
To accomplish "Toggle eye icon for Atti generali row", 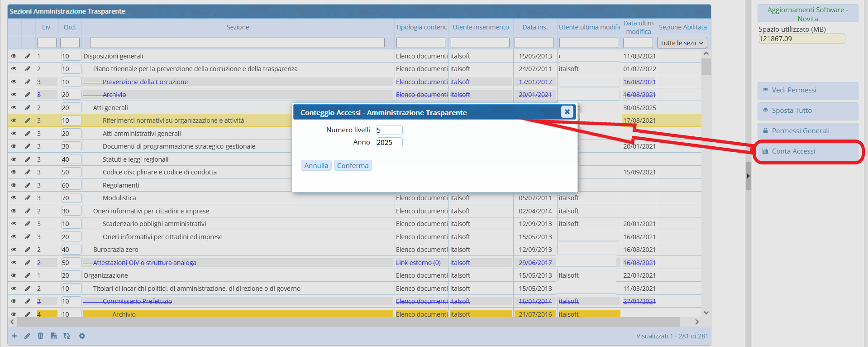I will tap(14, 108).
